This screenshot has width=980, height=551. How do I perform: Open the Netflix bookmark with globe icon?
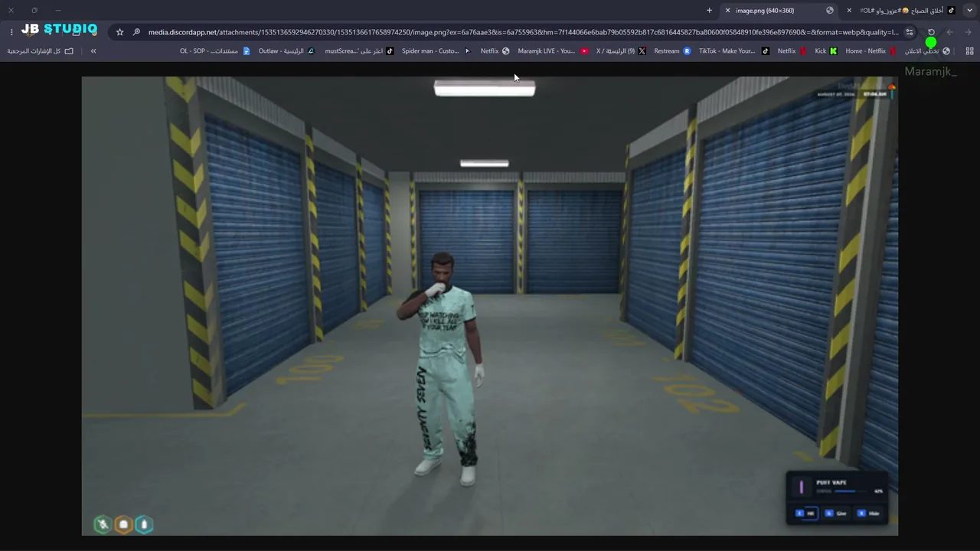click(x=495, y=51)
